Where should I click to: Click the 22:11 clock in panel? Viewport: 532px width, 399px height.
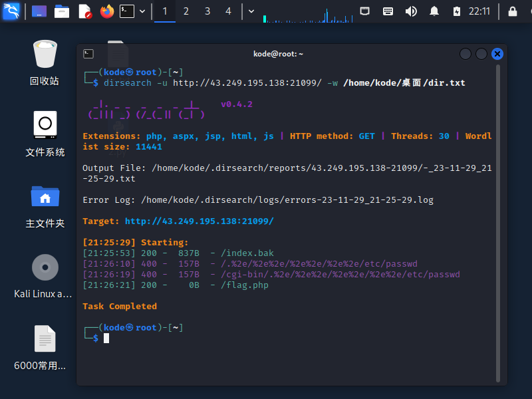click(x=479, y=11)
